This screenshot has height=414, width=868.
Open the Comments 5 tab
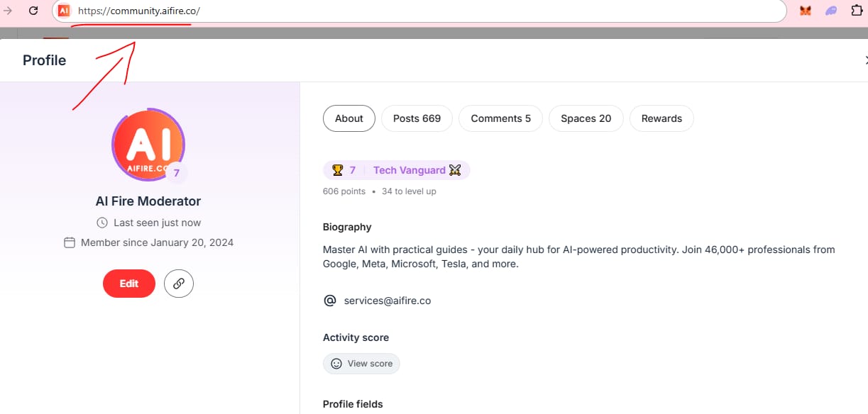pyautogui.click(x=501, y=118)
